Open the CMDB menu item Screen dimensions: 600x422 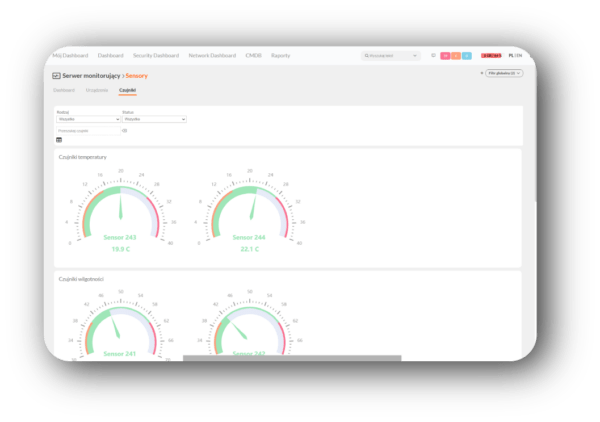pos(253,55)
